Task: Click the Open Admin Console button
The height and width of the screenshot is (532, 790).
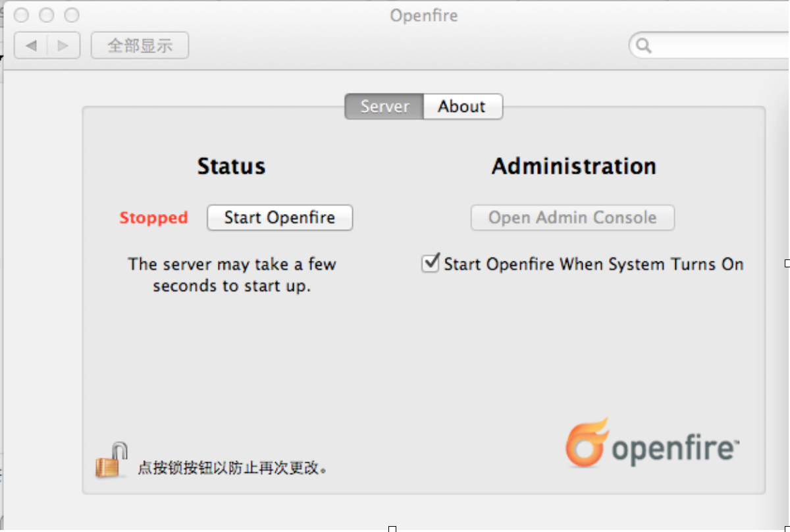Action: coord(572,218)
